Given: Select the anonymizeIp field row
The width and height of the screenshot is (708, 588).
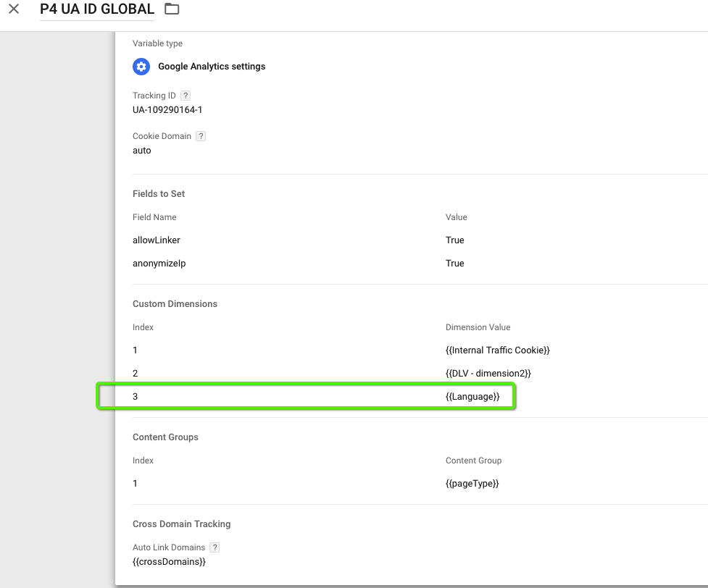Looking at the screenshot, I should coord(420,263).
